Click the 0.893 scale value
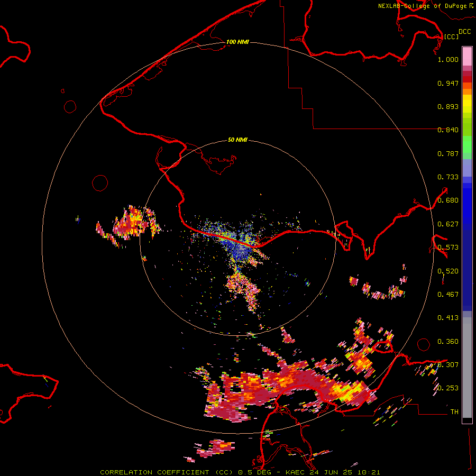 (448, 106)
